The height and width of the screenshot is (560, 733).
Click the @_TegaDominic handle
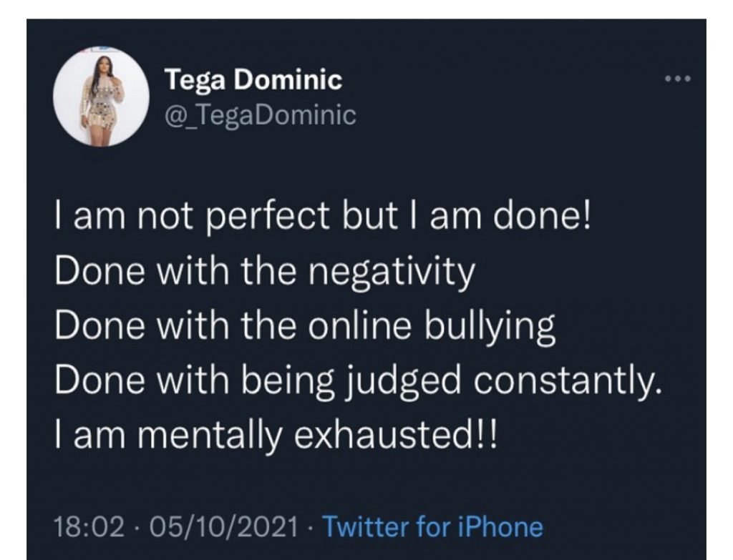[x=261, y=114]
